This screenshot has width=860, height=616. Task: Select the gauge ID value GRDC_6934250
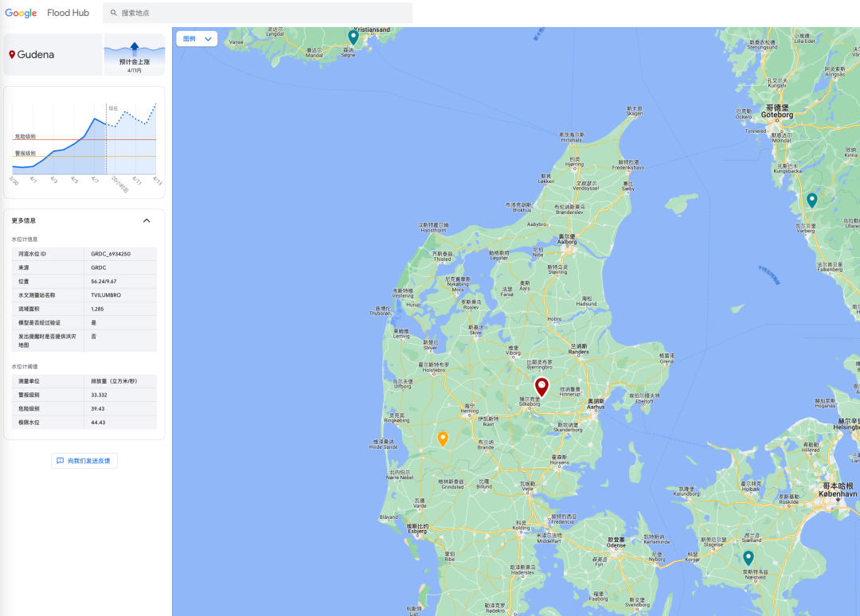pyautogui.click(x=111, y=254)
